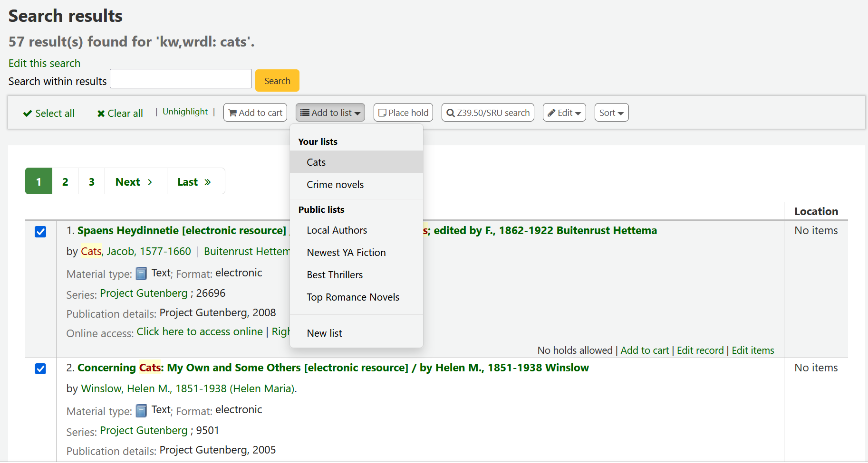Click the cart icon on Add to cart button
Image resolution: width=868 pixels, height=463 pixels.
point(233,113)
